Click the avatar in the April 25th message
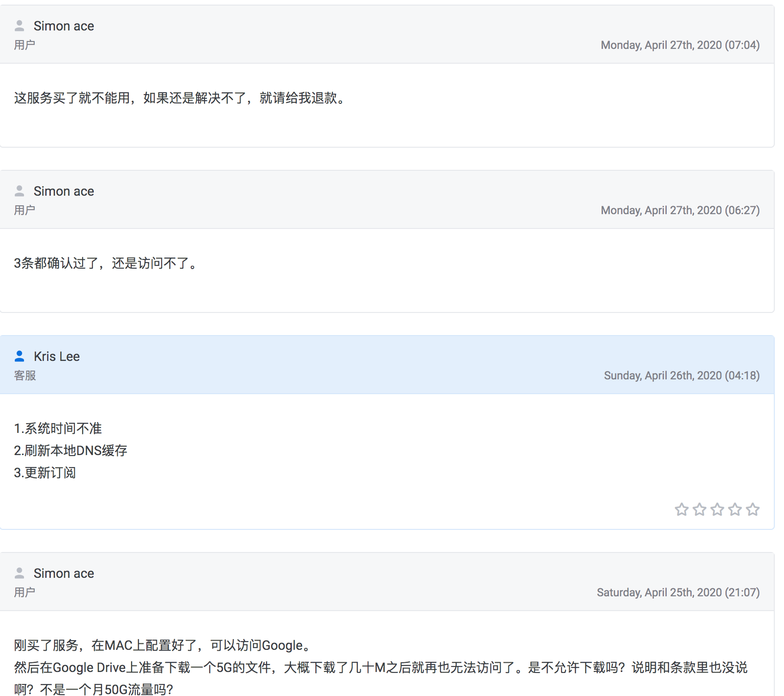Image resolution: width=784 pixels, height=696 pixels. point(19,573)
